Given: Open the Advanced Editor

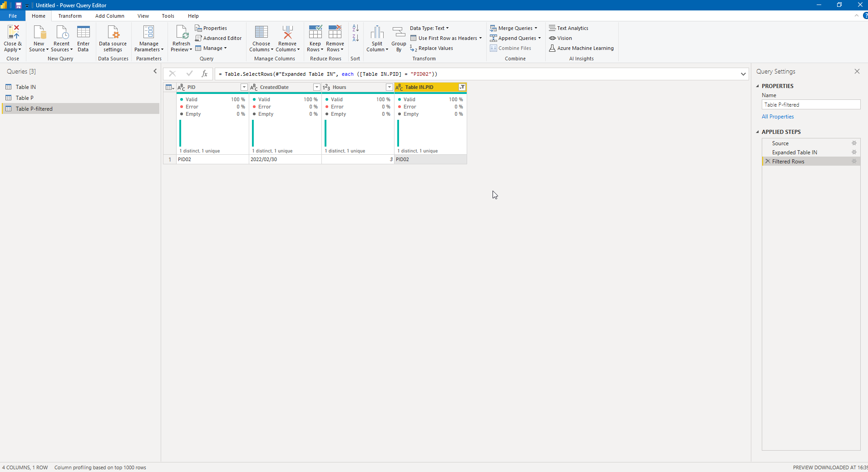Looking at the screenshot, I should (218, 38).
